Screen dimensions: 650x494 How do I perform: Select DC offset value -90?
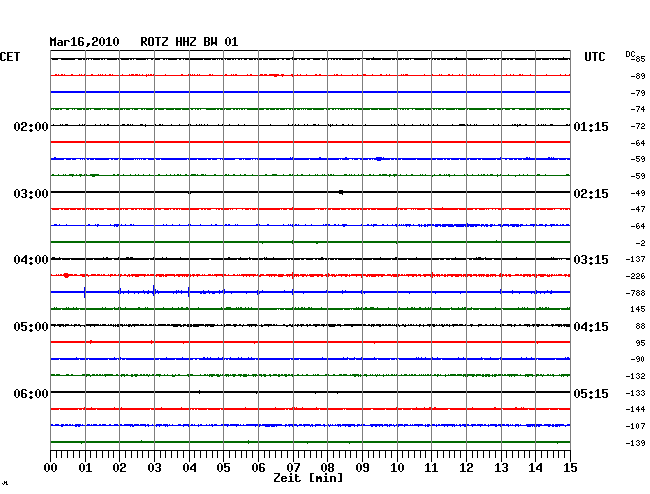coord(638,359)
